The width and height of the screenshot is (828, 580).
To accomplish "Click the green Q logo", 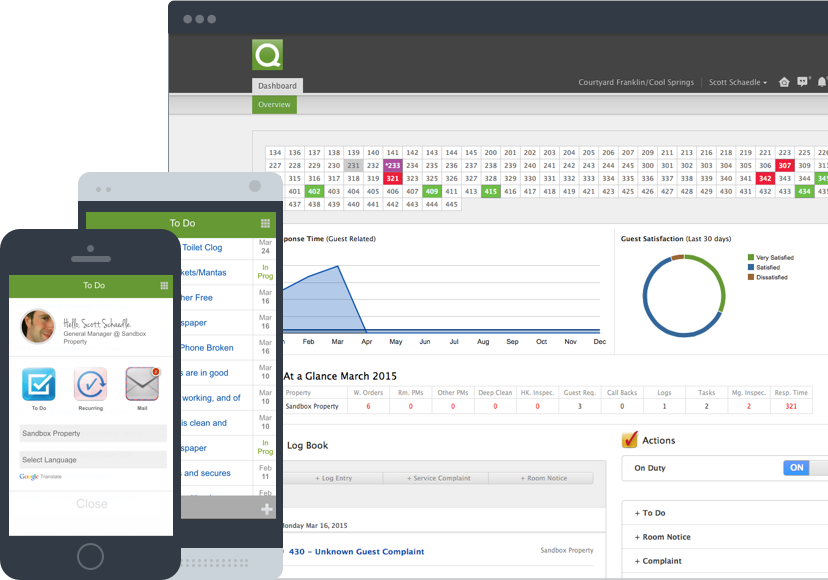I will 267,55.
